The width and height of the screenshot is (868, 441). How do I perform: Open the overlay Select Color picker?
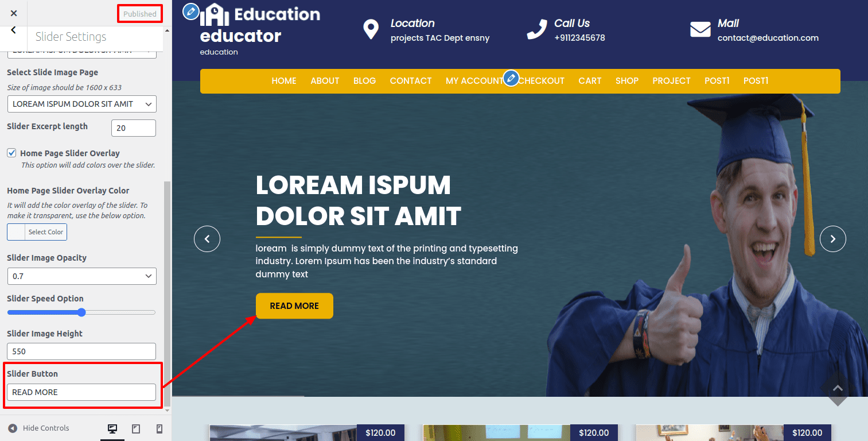37,232
